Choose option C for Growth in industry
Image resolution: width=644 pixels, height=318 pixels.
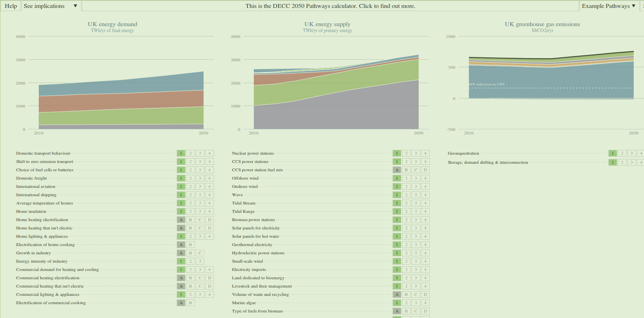[x=200, y=253]
